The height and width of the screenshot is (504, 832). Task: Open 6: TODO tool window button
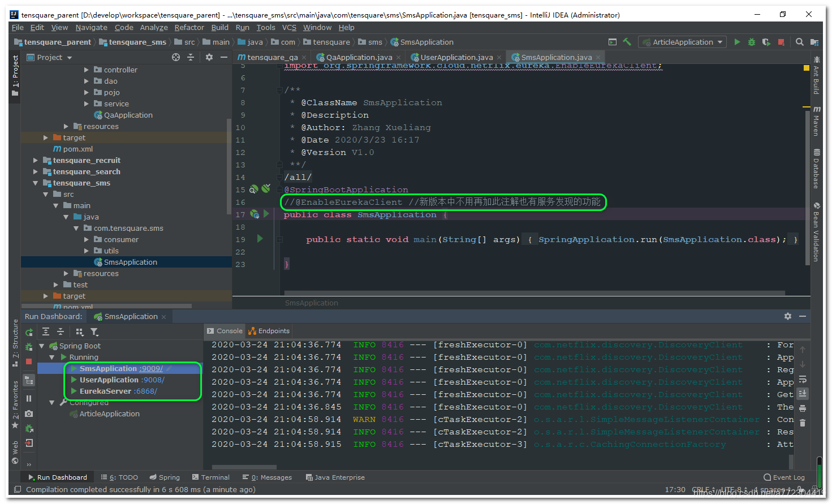119,477
